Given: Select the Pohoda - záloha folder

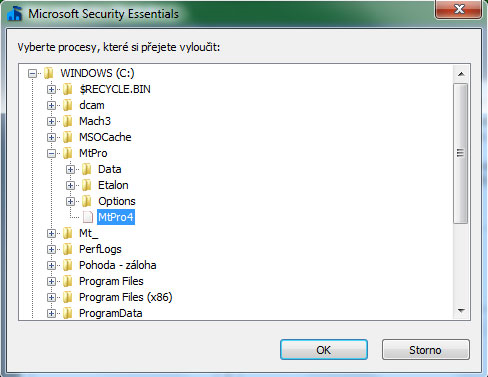Looking at the screenshot, I should click(118, 265).
